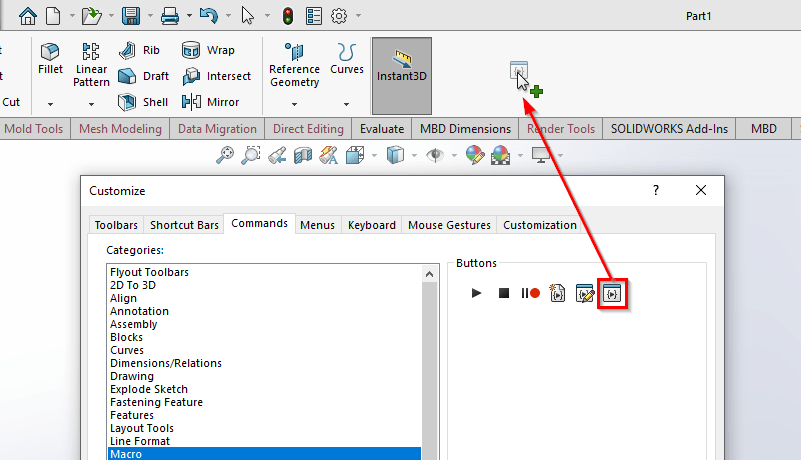Image resolution: width=801 pixels, height=460 pixels.
Task: Click Edit Appearance color ball icon
Action: pos(475,155)
